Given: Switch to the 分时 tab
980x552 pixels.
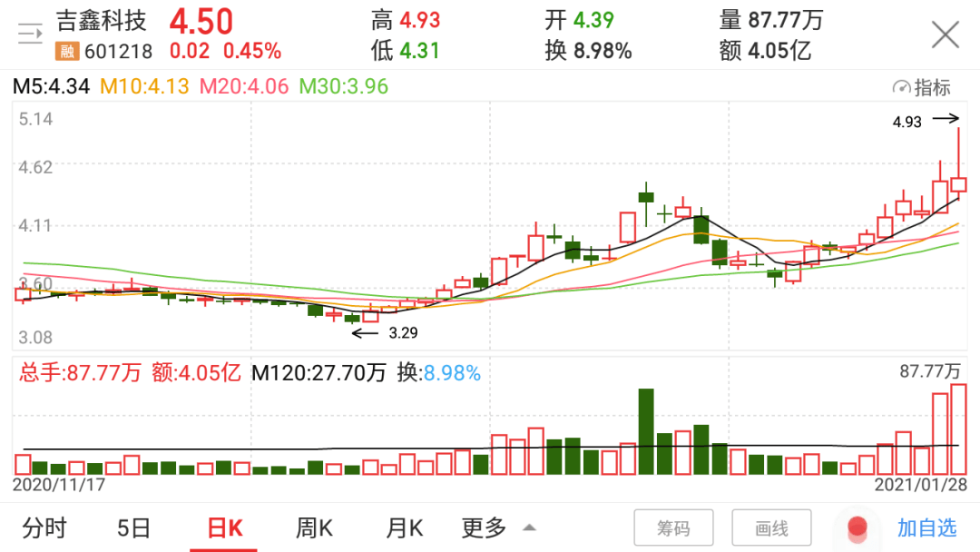Looking at the screenshot, I should pos(44,528).
